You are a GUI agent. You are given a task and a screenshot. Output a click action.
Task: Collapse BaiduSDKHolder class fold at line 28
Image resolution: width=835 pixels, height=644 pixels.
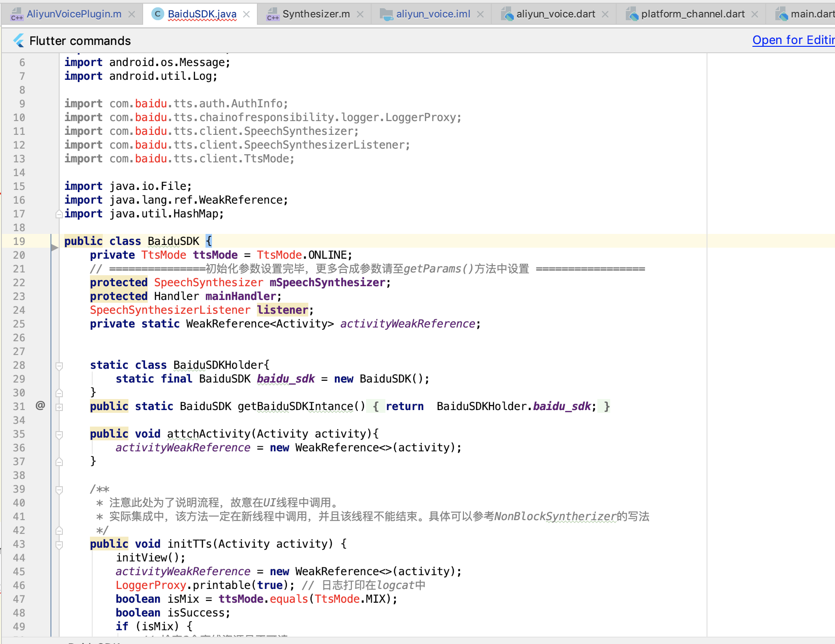point(59,366)
